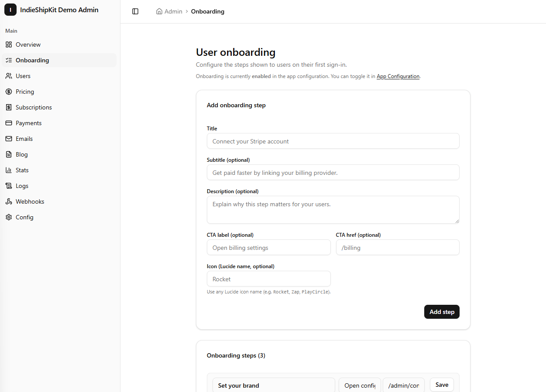Open the Overview menu item

click(x=59, y=44)
